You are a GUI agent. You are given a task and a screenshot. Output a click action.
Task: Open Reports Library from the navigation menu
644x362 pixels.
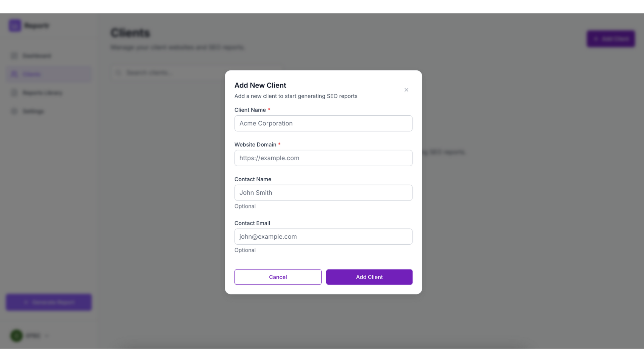[42, 93]
